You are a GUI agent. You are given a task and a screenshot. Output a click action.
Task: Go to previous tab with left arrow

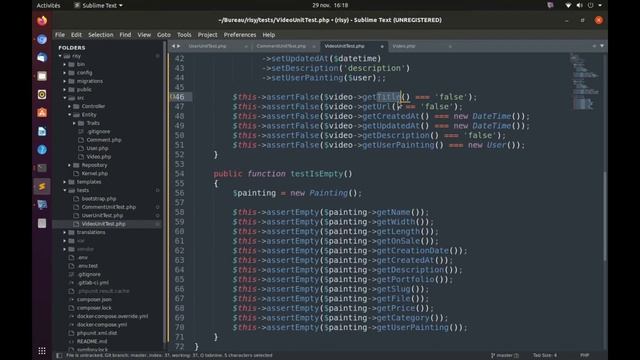pos(173,46)
